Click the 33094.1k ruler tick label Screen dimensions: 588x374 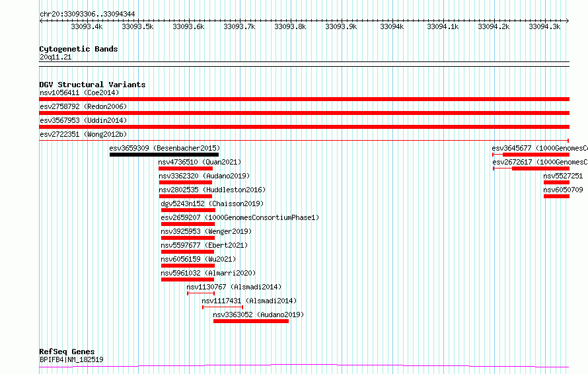(x=443, y=26)
